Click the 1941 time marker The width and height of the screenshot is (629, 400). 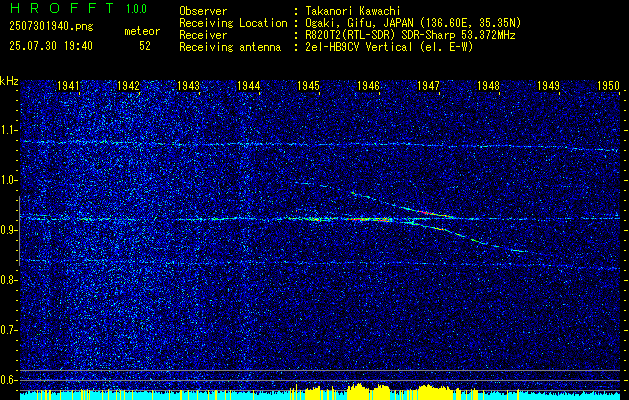coord(68,85)
